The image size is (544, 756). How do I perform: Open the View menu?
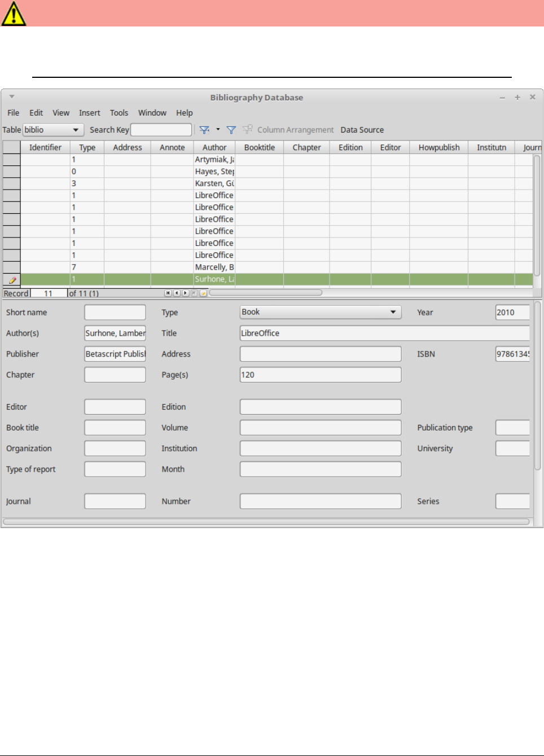coord(61,113)
